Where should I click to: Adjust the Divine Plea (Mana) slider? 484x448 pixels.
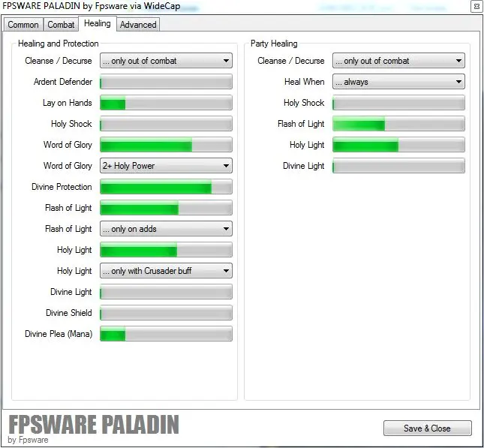tap(166, 334)
